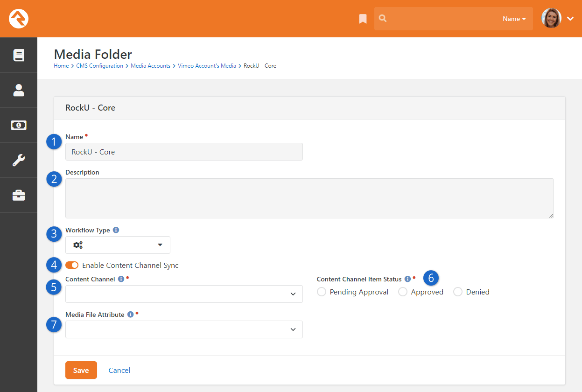
Task: Click the user profile avatar
Action: [551, 19]
